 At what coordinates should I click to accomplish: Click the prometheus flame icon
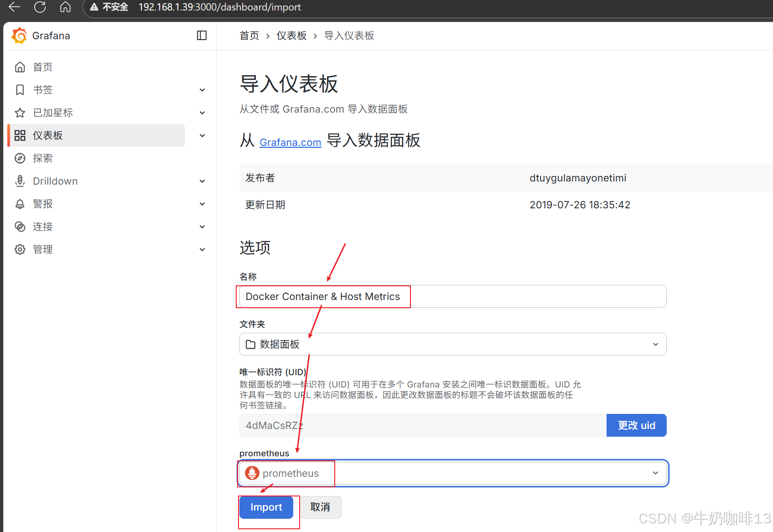tap(252, 473)
